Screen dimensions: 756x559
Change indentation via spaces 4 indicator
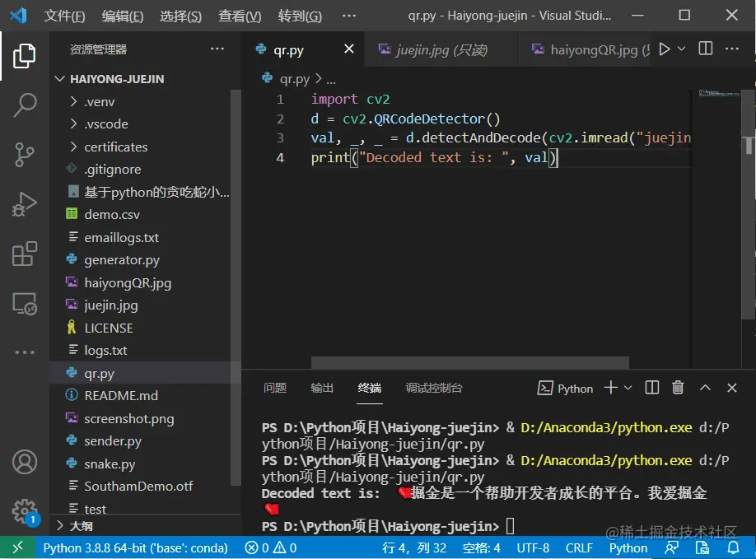481,548
